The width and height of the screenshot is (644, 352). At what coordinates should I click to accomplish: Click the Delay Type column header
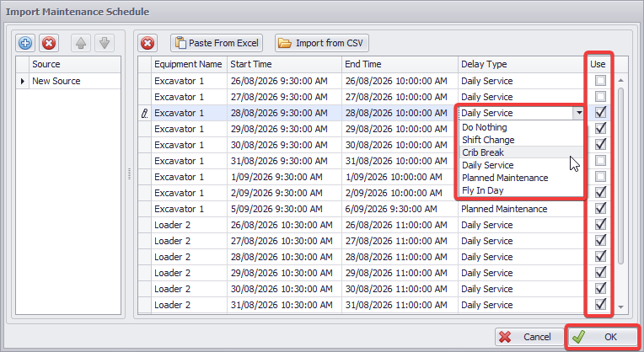point(522,64)
